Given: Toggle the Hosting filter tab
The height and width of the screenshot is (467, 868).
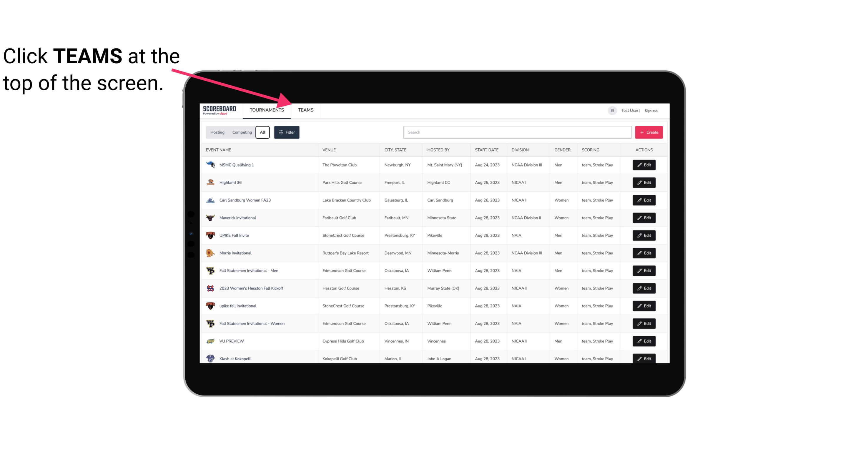Looking at the screenshot, I should pyautogui.click(x=217, y=132).
